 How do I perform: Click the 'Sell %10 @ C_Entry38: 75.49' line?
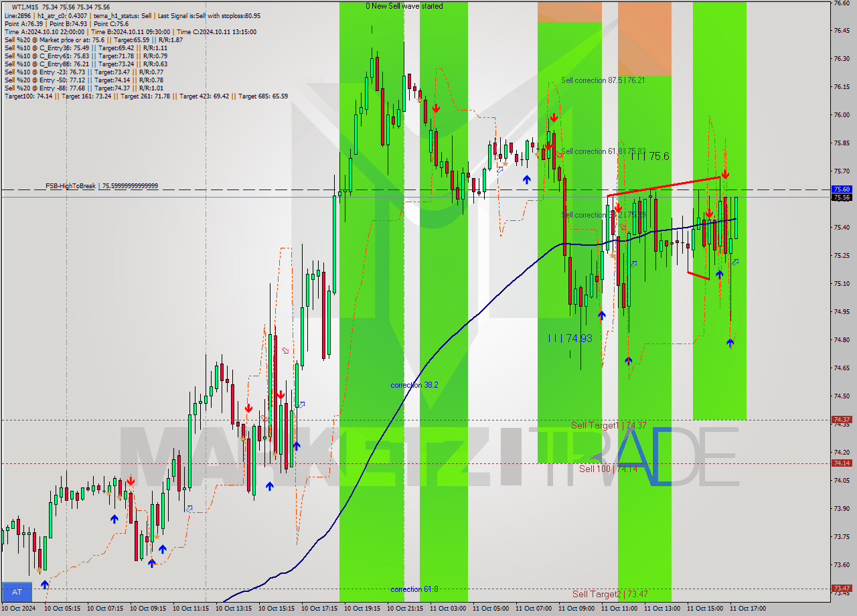click(x=86, y=48)
